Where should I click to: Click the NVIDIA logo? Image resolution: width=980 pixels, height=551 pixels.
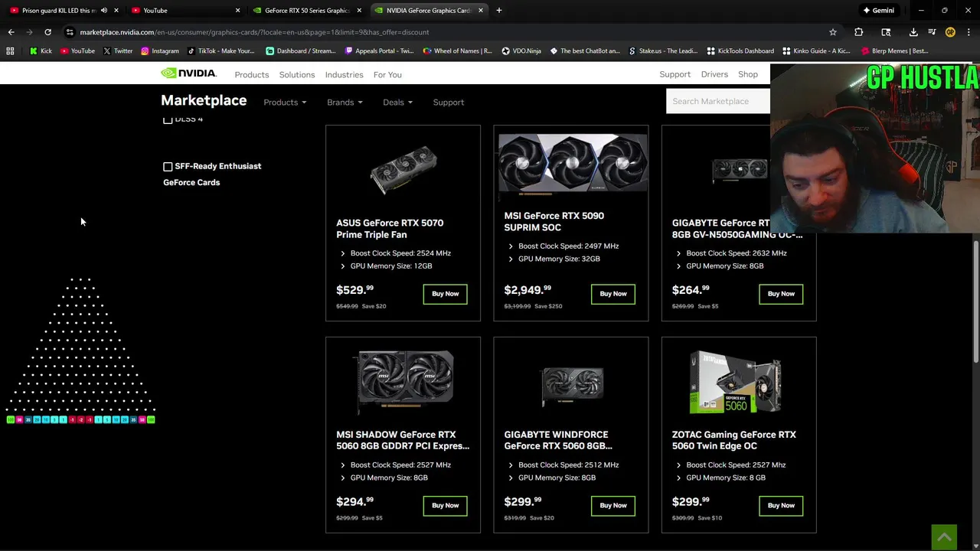tap(188, 73)
